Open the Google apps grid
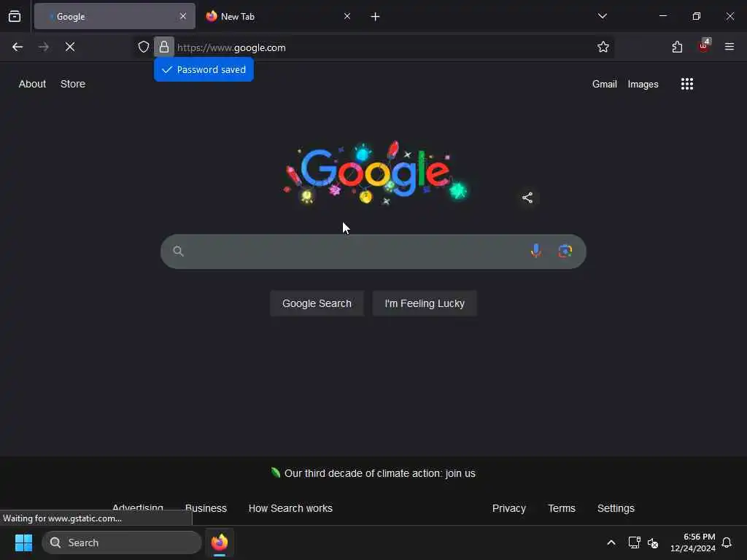 click(687, 84)
